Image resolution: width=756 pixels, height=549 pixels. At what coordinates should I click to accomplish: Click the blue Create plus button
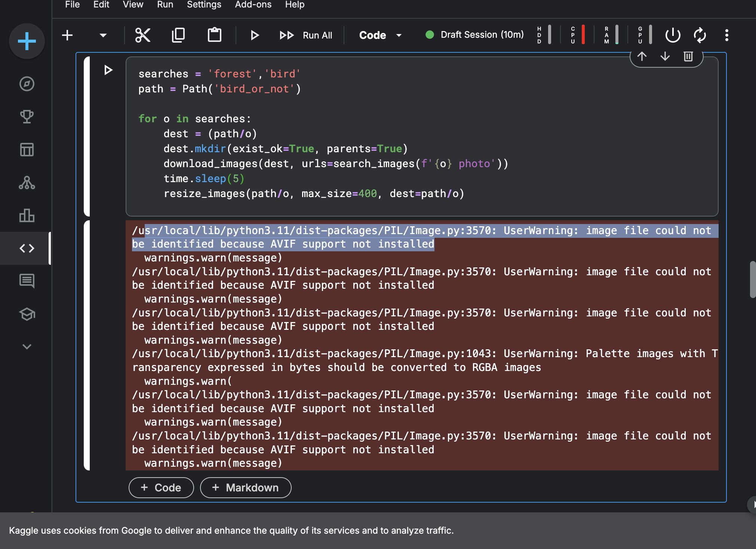pos(27,41)
